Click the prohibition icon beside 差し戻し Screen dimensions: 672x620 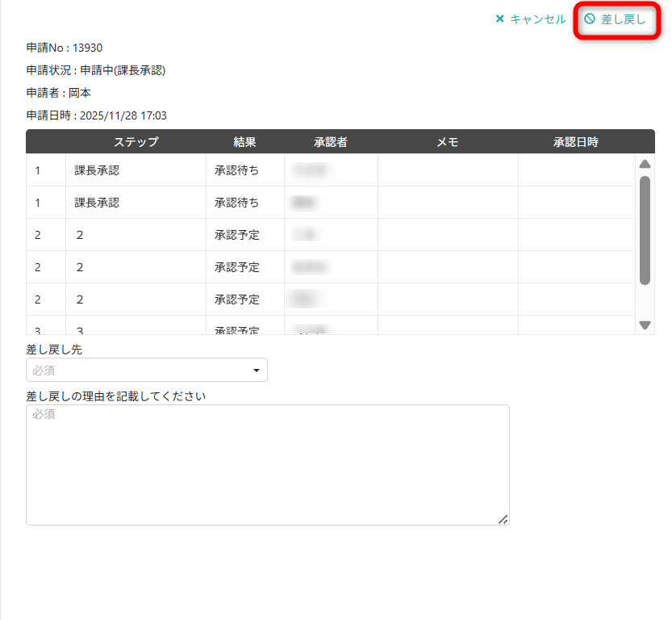tap(590, 19)
